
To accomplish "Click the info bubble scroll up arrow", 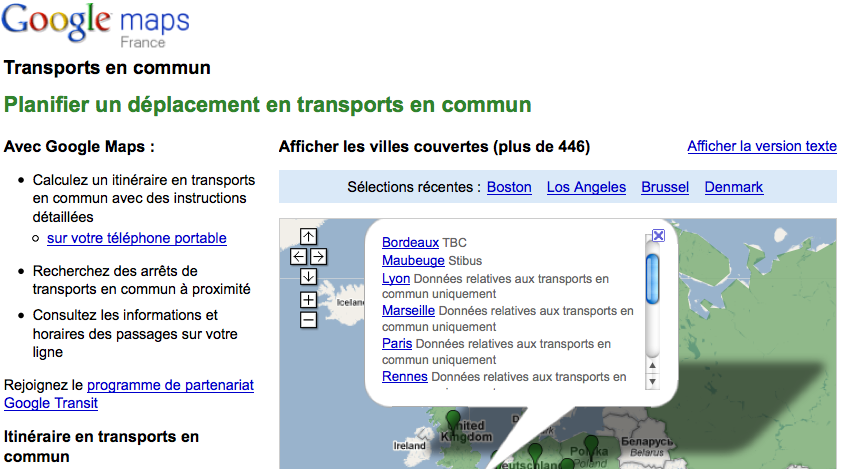I will [653, 366].
